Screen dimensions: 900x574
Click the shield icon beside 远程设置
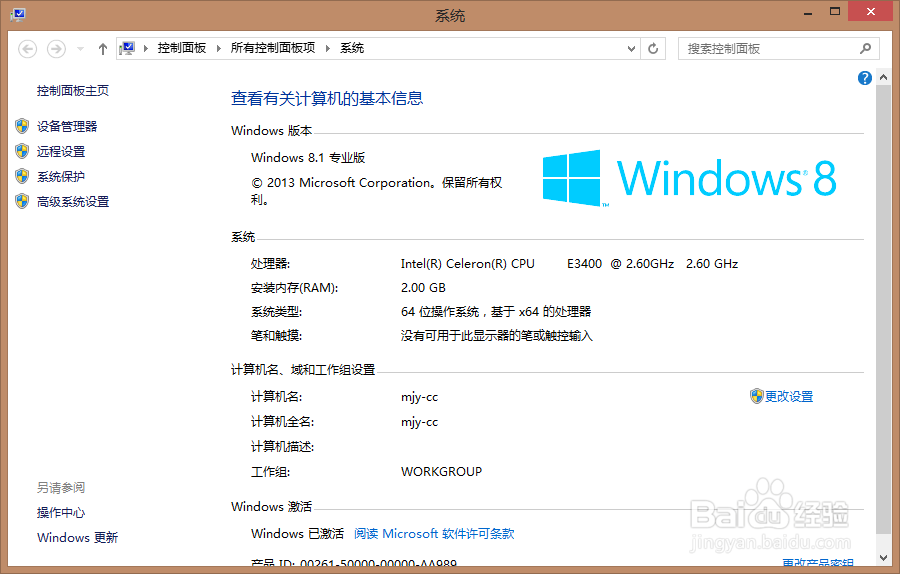(x=22, y=152)
